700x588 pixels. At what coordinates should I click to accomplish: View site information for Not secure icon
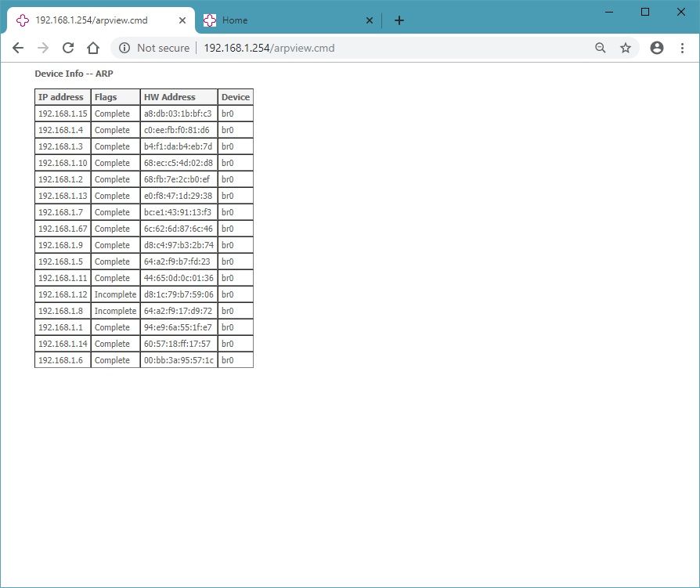124,48
